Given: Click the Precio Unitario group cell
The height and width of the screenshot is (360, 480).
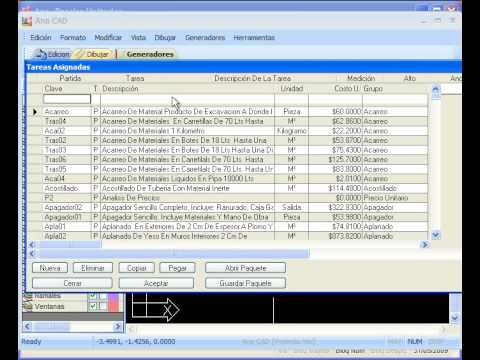Looking at the screenshot, I should (x=395, y=198).
